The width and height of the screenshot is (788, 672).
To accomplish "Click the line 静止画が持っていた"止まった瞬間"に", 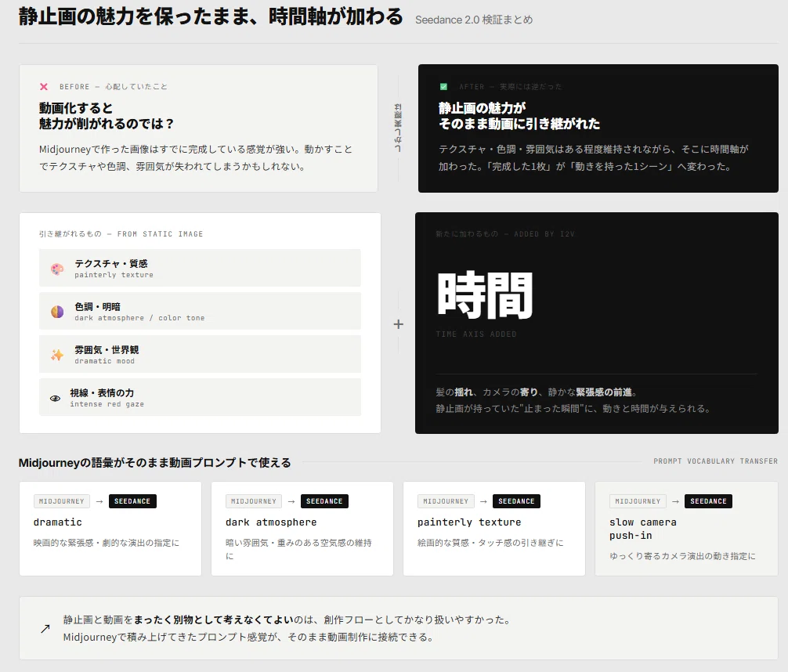I will [x=574, y=409].
